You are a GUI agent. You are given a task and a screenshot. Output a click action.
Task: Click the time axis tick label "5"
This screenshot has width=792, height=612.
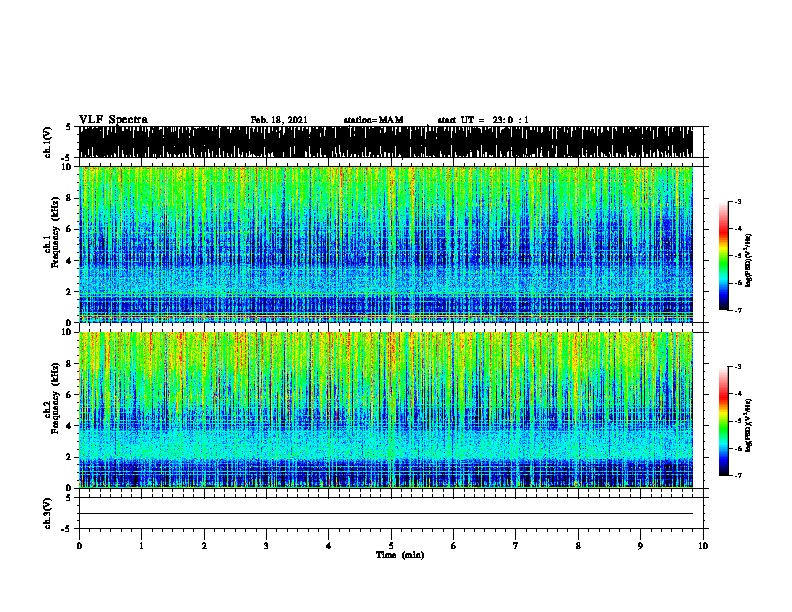coord(391,546)
